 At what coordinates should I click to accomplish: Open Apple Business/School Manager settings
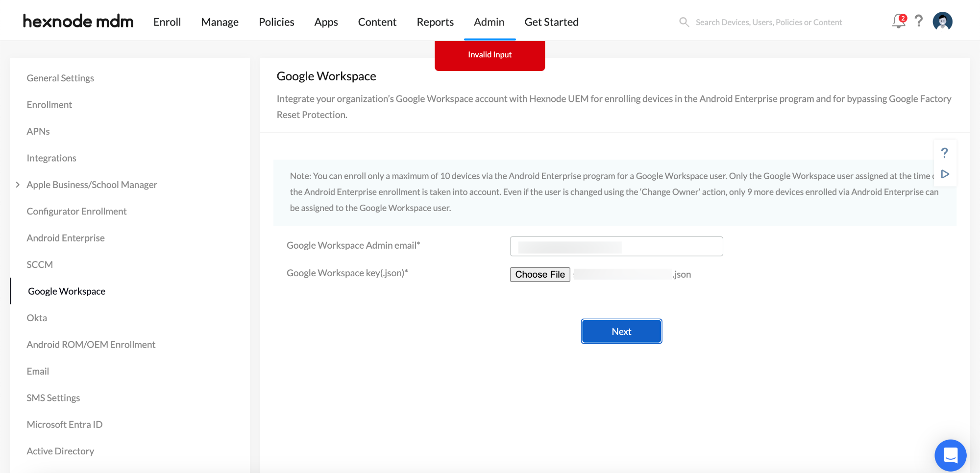92,185
